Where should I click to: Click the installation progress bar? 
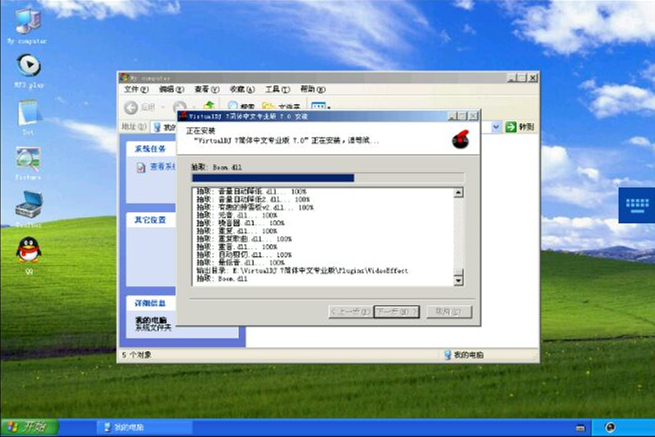(x=327, y=178)
